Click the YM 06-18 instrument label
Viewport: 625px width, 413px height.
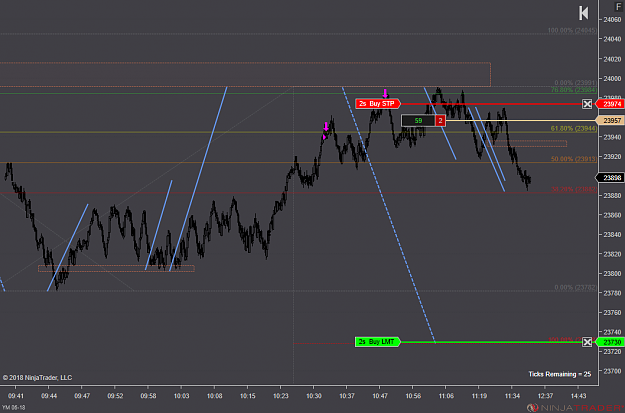pos(13,407)
